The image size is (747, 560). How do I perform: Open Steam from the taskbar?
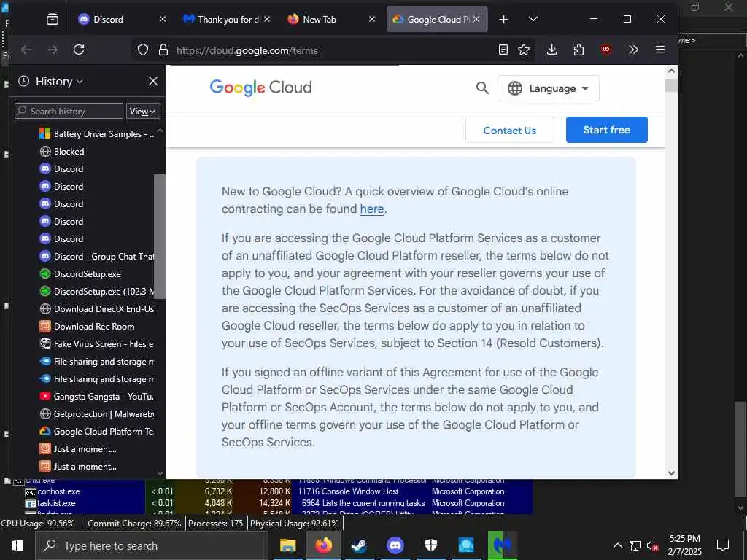pos(359,545)
